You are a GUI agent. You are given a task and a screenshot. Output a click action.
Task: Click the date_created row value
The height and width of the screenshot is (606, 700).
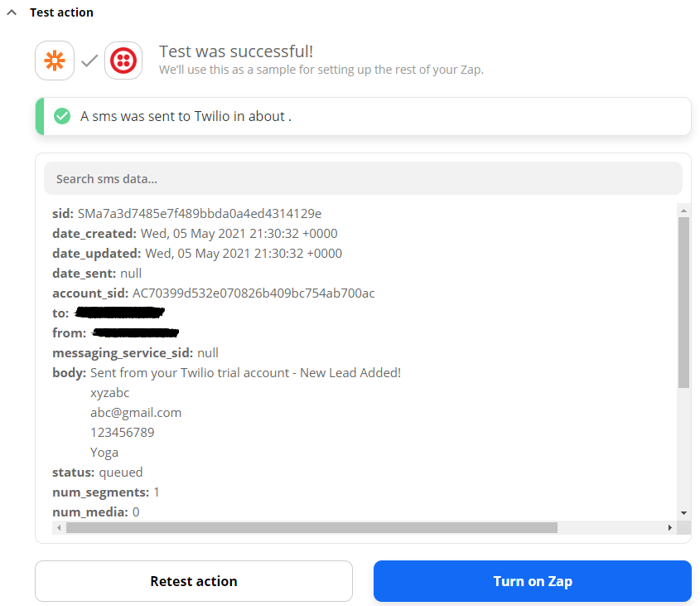coord(239,233)
